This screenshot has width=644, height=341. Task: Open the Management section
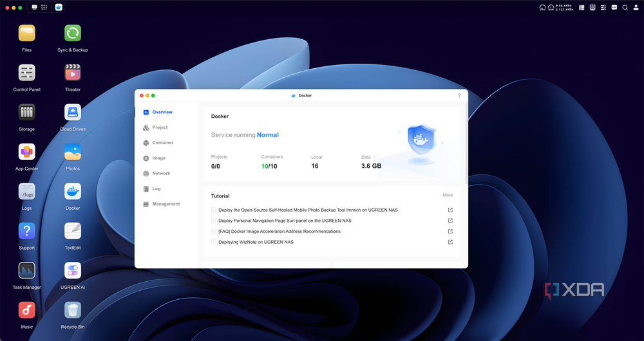[166, 204]
